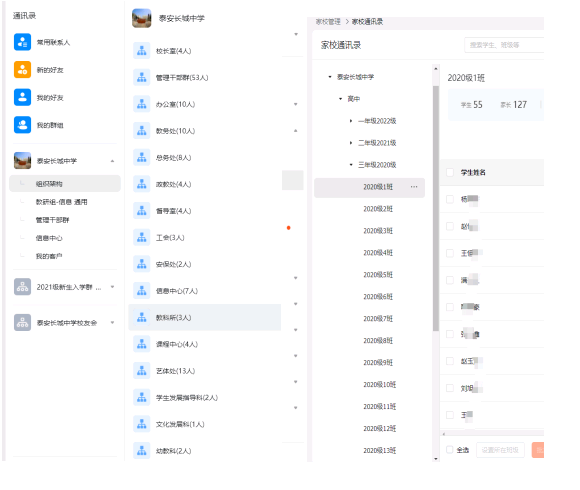Image resolution: width=580 pixels, height=490 pixels.
Task: Expand the 二年级2021级 tree node
Action: (x=351, y=143)
